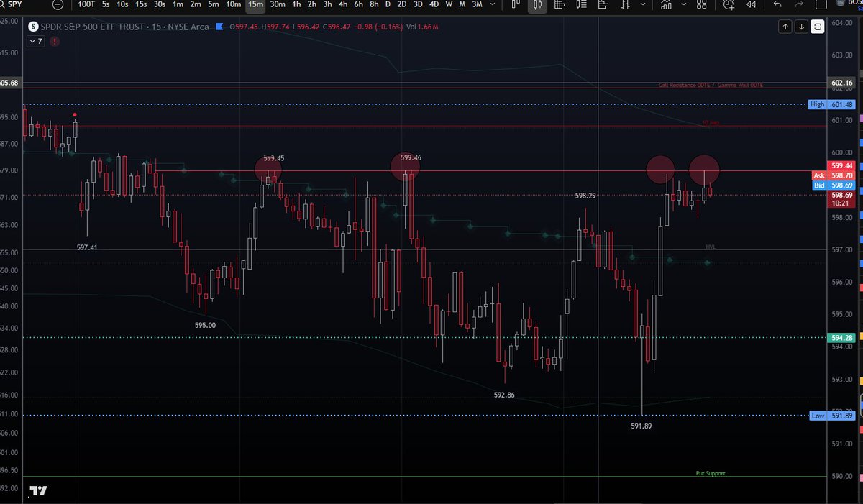Open the indicator templates icon
Screen dimensions: 863x504
(x=683, y=6)
